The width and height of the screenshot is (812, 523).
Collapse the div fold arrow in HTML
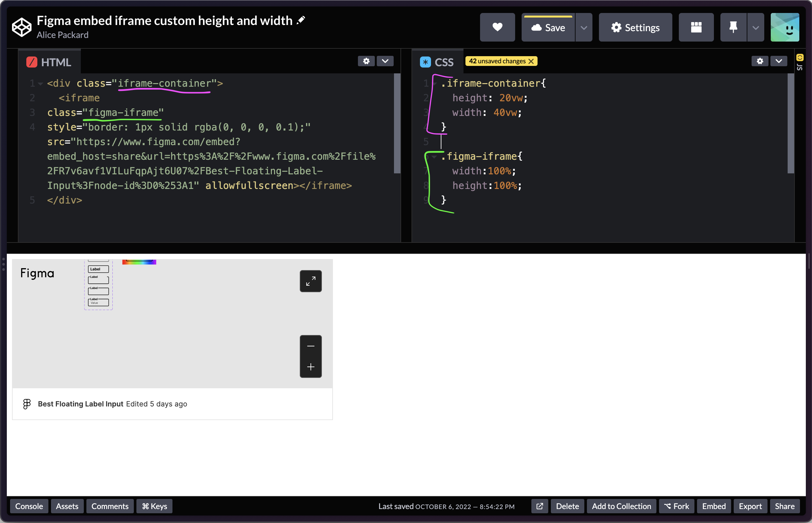(40, 83)
